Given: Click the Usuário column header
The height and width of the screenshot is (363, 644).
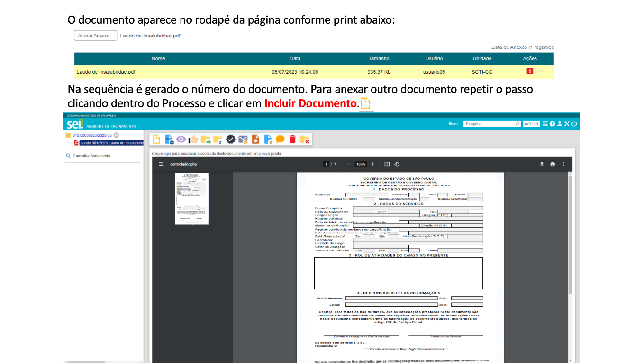Looking at the screenshot, I should tap(434, 58).
